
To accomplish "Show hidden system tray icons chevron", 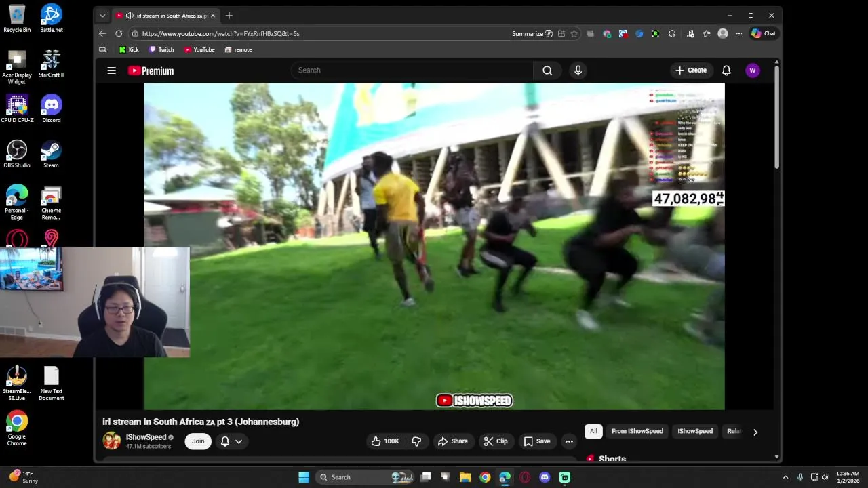I will [785, 477].
